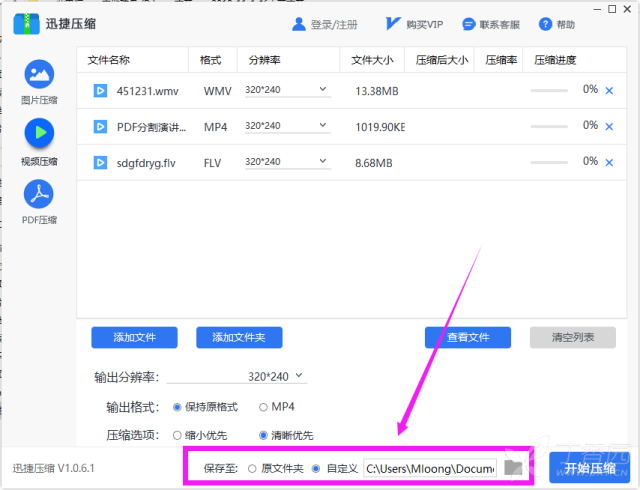Click the video file icon for 451231.wmv
Screen dimensions: 640x490
pos(100,91)
